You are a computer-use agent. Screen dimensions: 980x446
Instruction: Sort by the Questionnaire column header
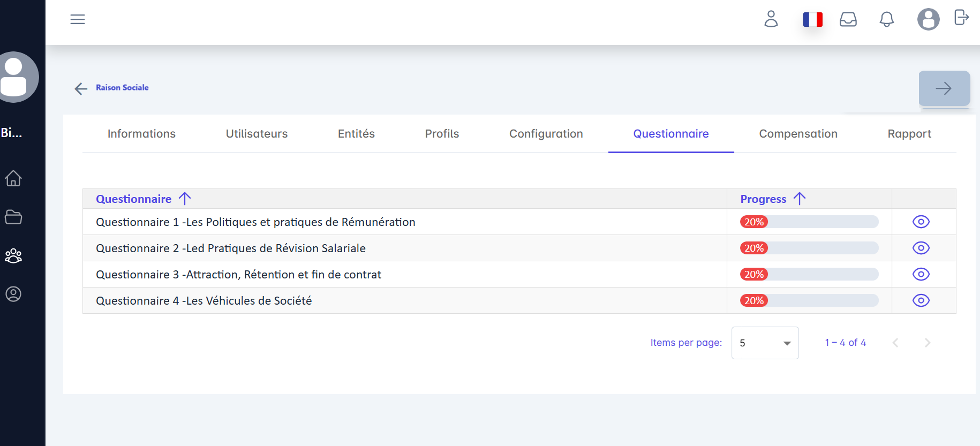coord(134,199)
